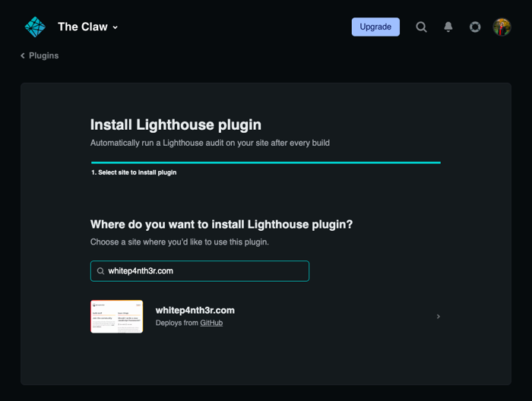The image size is (532, 401).
Task: Click the site search input field
Action: pos(200,271)
